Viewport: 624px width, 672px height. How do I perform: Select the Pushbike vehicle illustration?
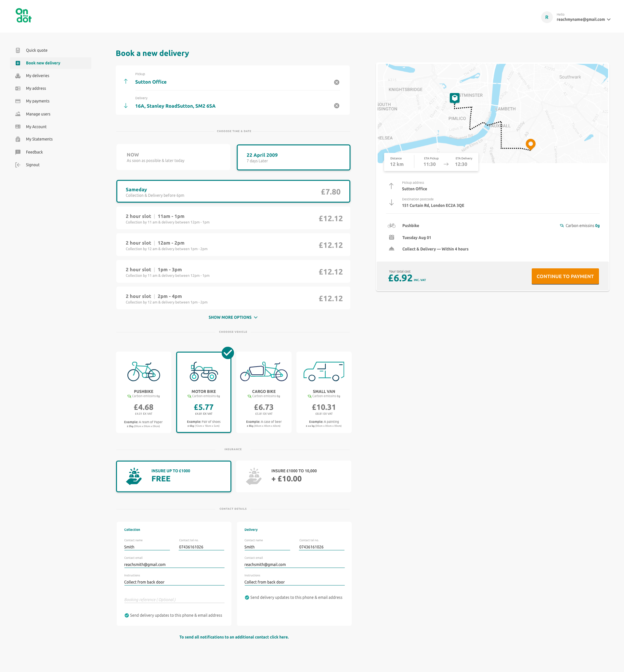(144, 371)
